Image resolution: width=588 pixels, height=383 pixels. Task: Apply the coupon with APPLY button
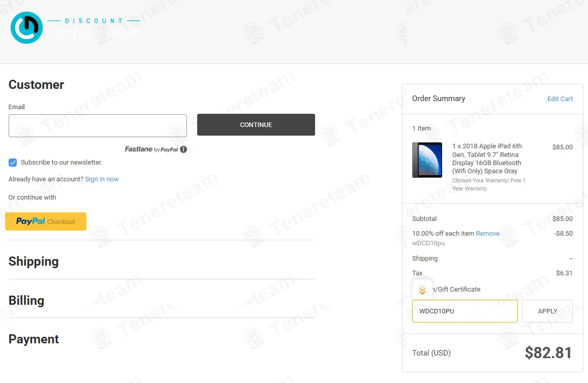(x=547, y=311)
